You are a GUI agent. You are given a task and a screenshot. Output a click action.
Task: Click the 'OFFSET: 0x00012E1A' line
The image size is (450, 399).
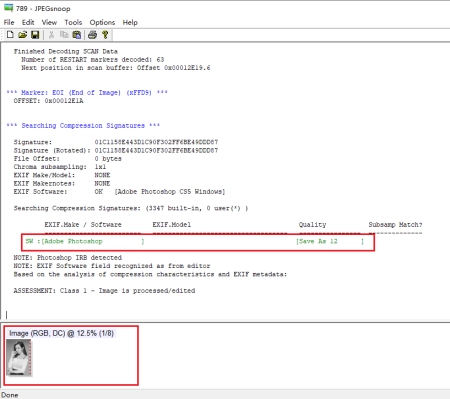tap(48, 101)
